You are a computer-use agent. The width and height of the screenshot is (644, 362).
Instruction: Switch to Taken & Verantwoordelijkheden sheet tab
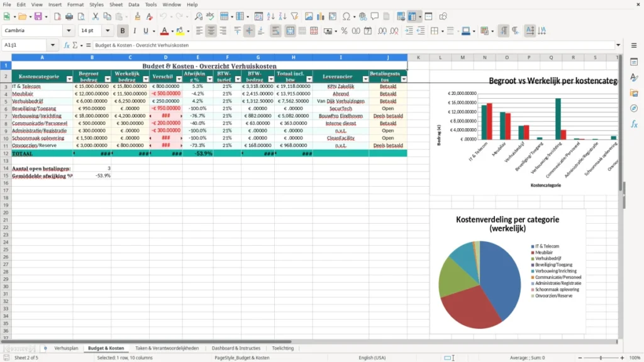pos(167,348)
